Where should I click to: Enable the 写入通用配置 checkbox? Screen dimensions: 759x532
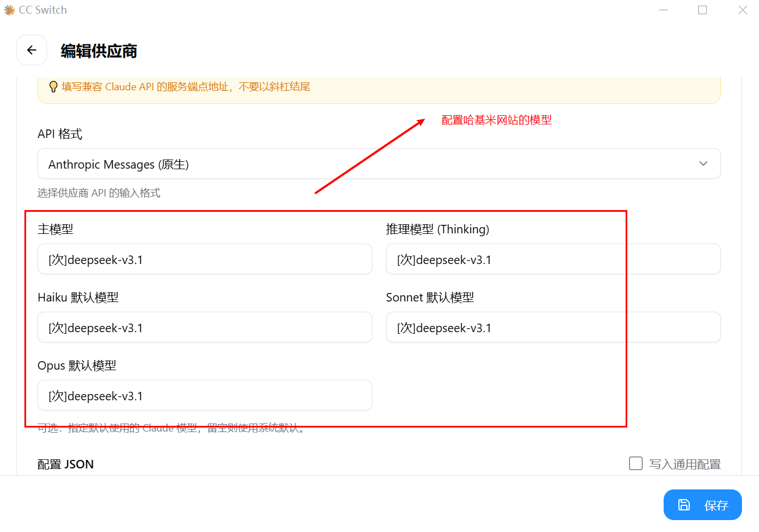tap(636, 463)
